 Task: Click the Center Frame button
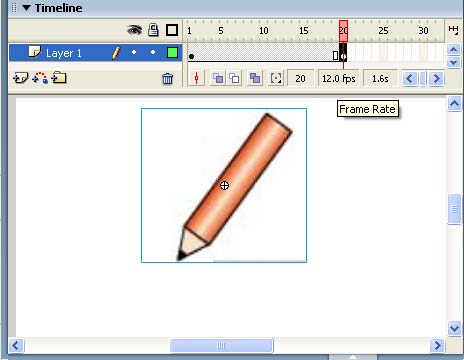pyautogui.click(x=197, y=79)
